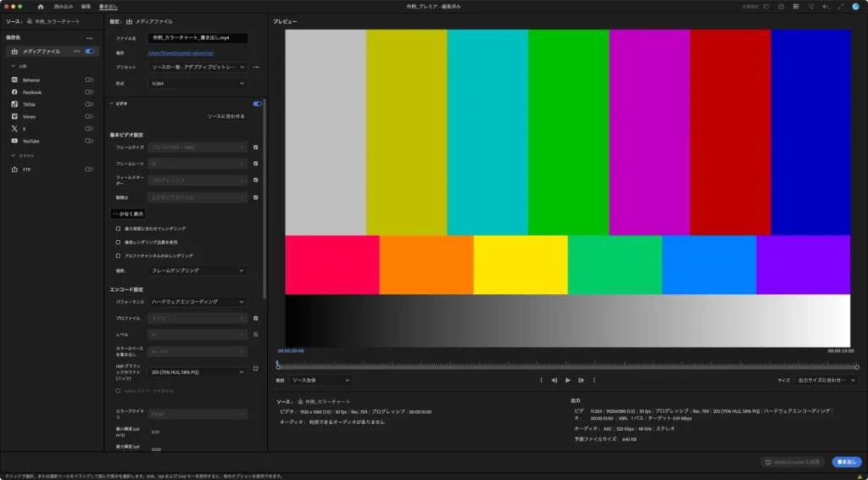Check the HDR グラフィックホワイト checkbox
868x480 pixels.
coord(256,368)
